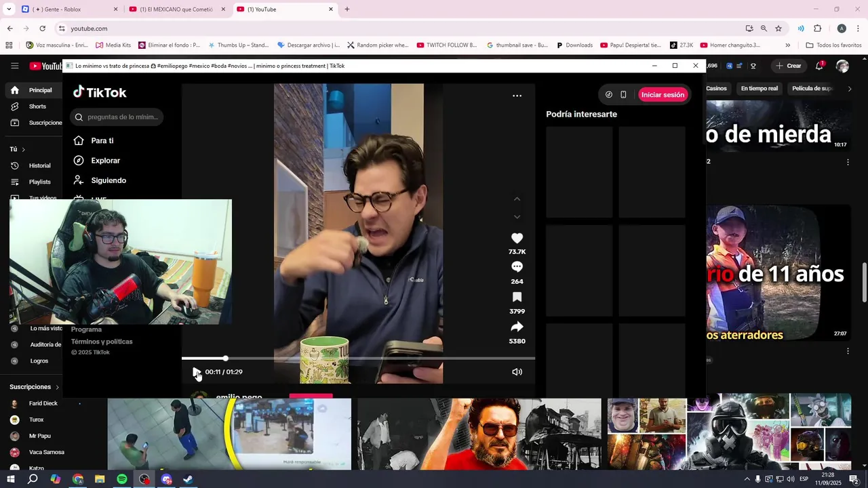
Task: Bookmark the TikTok video, 3799 saves
Action: tap(517, 297)
